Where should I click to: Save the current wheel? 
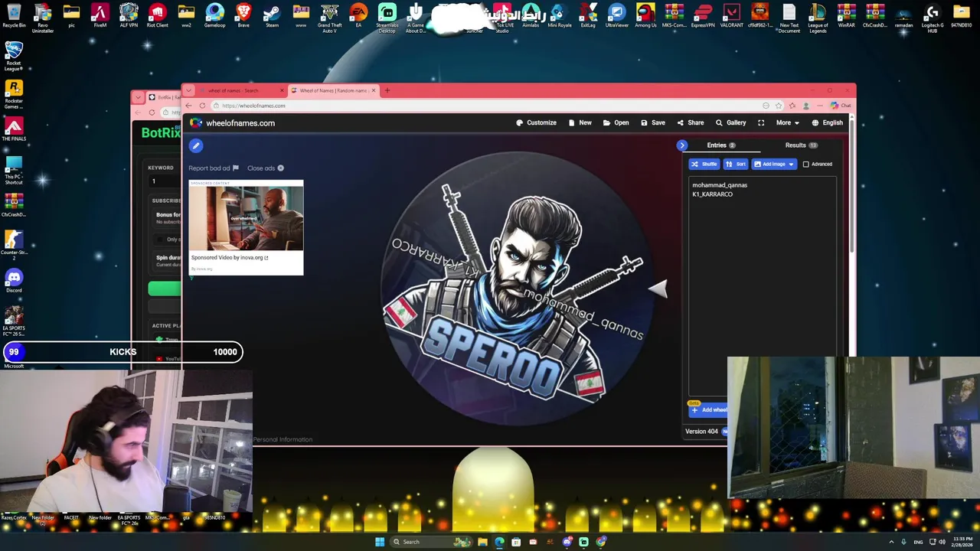tap(653, 122)
